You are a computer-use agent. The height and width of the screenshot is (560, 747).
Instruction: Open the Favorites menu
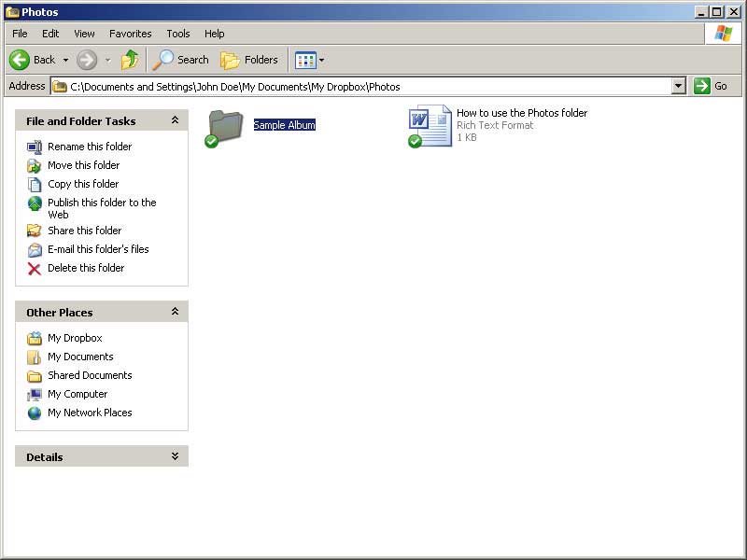click(x=130, y=34)
